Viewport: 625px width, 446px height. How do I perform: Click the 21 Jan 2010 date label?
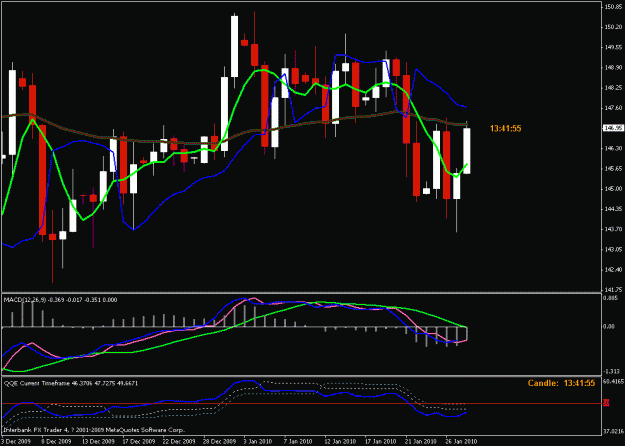point(421,442)
